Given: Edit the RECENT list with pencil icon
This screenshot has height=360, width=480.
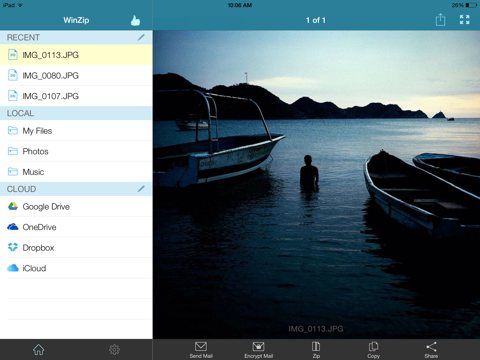Looking at the screenshot, I should 141,37.
